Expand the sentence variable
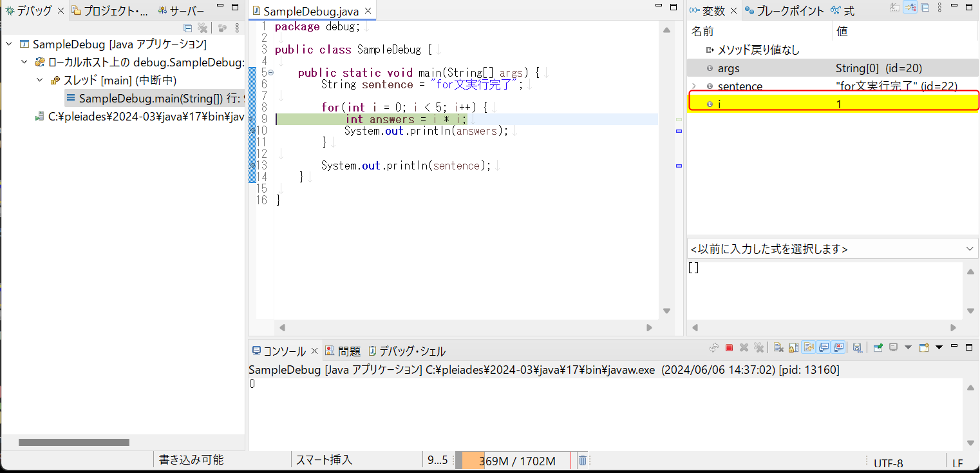The image size is (980, 473). tap(693, 86)
